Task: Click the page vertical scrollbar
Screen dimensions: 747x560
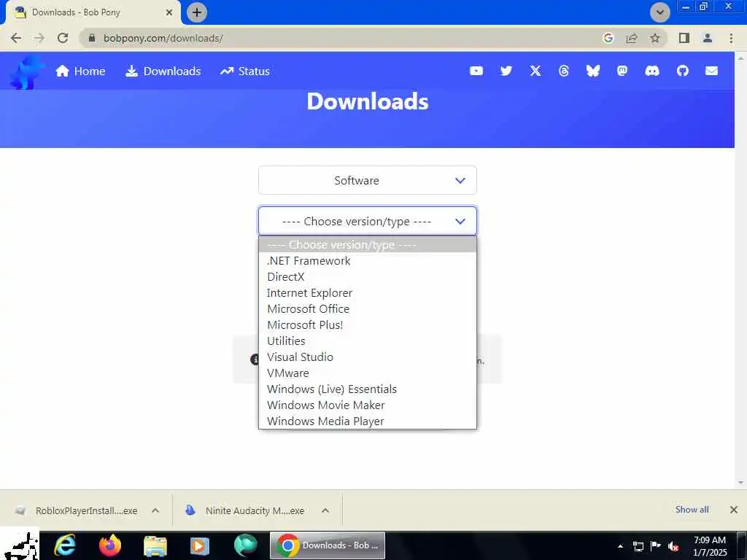Action: tap(740, 271)
